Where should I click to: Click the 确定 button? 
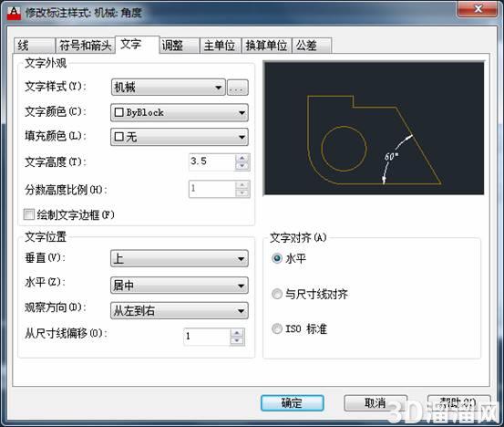(293, 403)
